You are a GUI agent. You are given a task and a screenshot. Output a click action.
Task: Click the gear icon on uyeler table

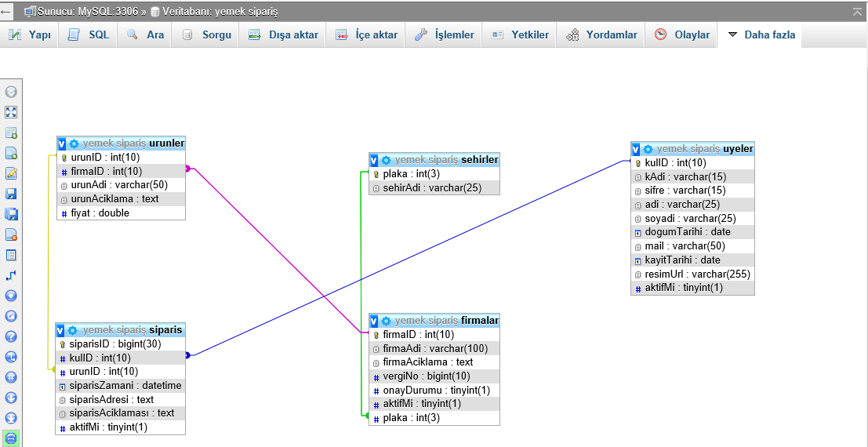click(x=648, y=149)
